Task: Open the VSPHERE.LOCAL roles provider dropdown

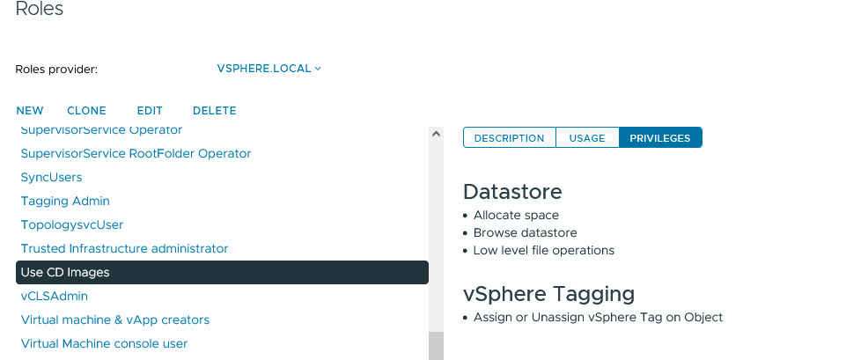Action: (x=268, y=69)
